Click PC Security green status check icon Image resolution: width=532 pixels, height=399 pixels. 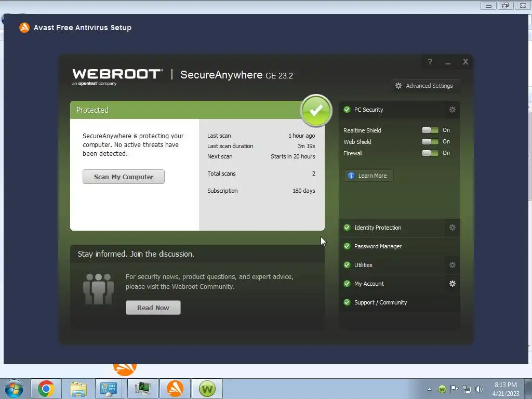tap(347, 110)
